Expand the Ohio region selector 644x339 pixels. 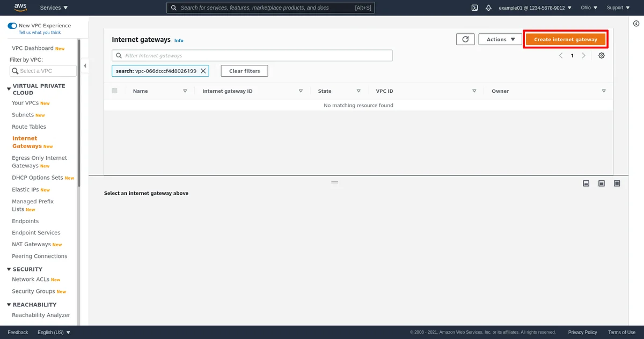(x=589, y=8)
